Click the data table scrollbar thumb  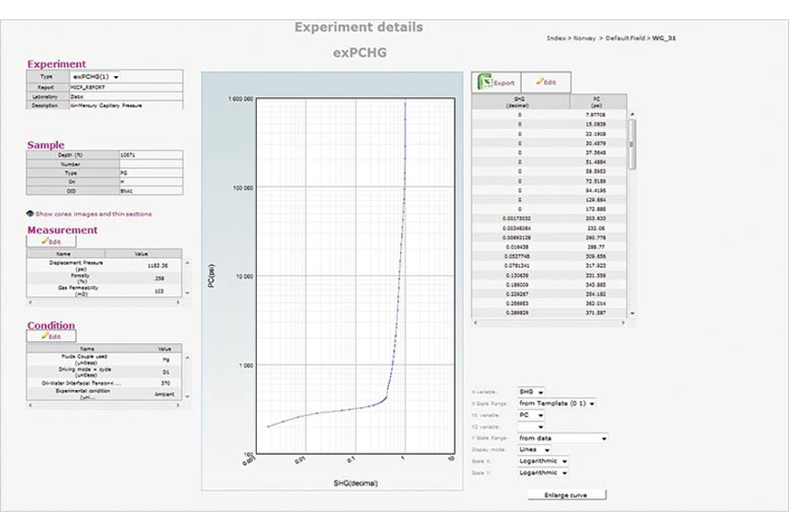point(632,144)
